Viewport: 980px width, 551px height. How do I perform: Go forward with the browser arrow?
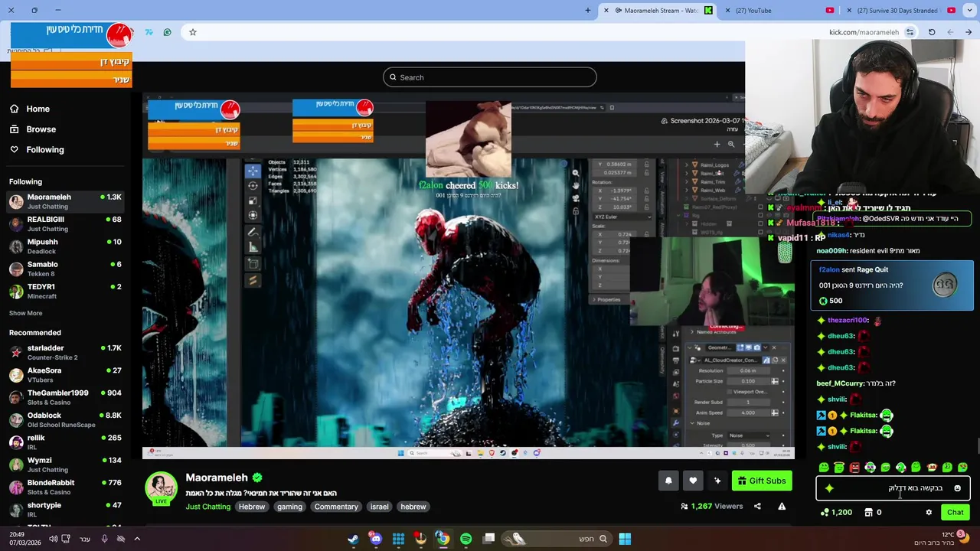click(969, 32)
